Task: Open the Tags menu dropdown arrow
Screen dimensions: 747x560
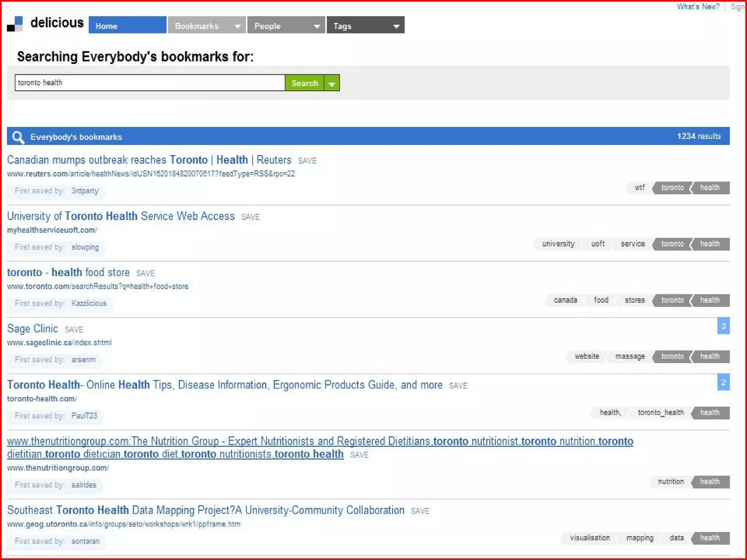Action: [396, 26]
